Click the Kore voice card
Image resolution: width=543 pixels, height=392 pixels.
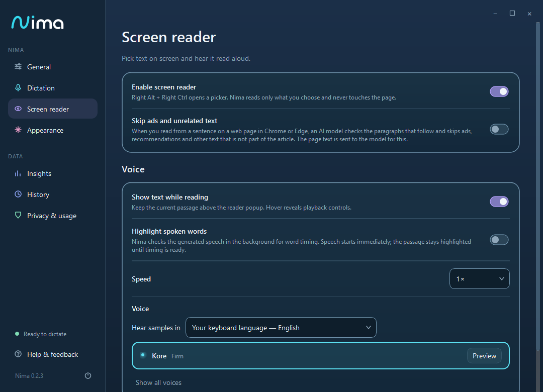tap(321, 356)
